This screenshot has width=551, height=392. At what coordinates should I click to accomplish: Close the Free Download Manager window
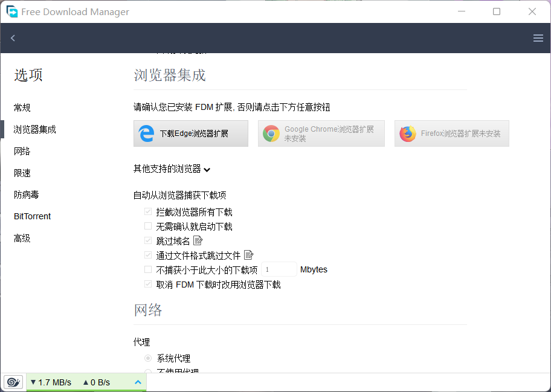532,11
